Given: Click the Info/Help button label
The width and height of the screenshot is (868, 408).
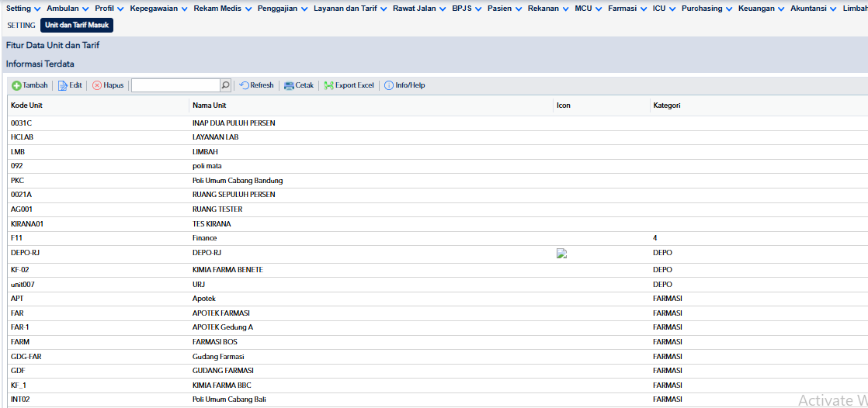Looking at the screenshot, I should click(410, 85).
